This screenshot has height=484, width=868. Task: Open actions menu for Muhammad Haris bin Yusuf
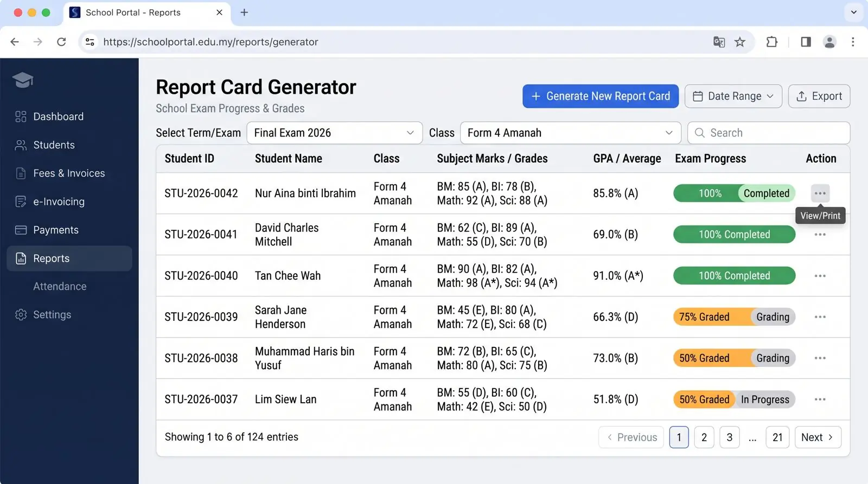click(820, 358)
